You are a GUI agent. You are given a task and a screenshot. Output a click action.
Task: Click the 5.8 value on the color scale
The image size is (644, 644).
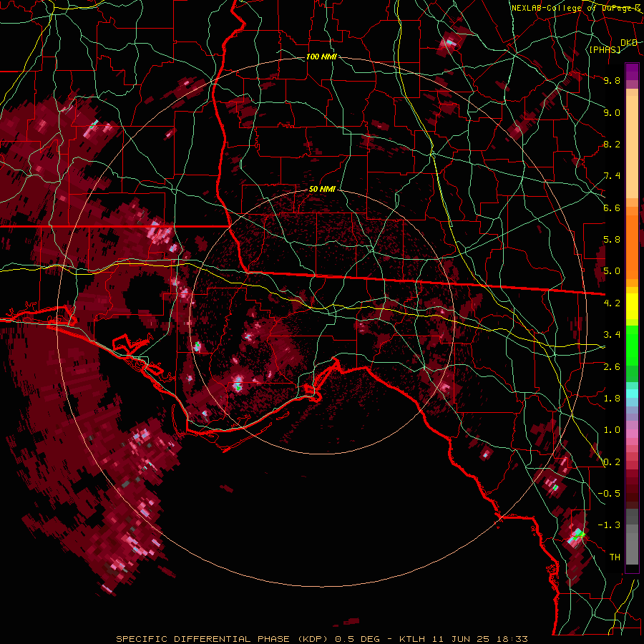click(x=612, y=240)
